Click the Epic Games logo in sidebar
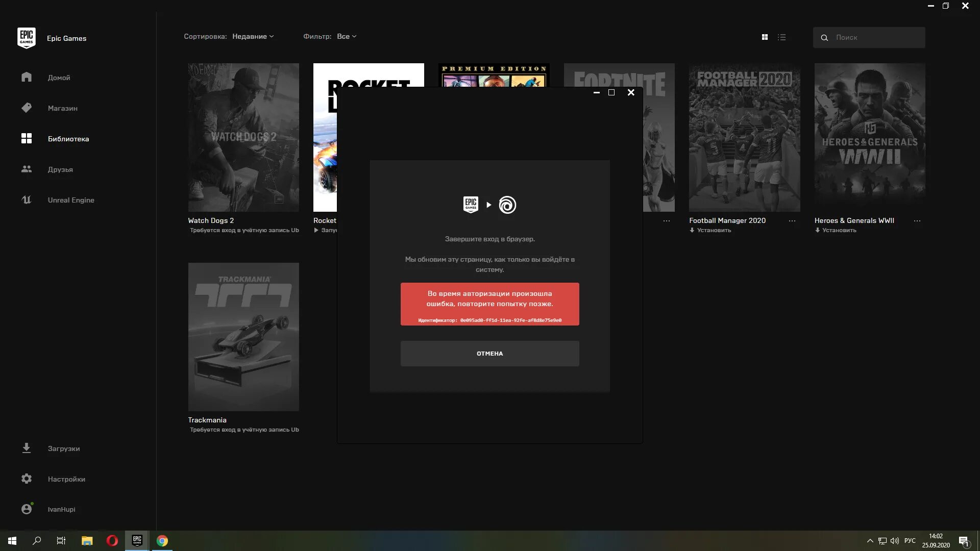Viewport: 980px width, 551px height. [x=27, y=38]
